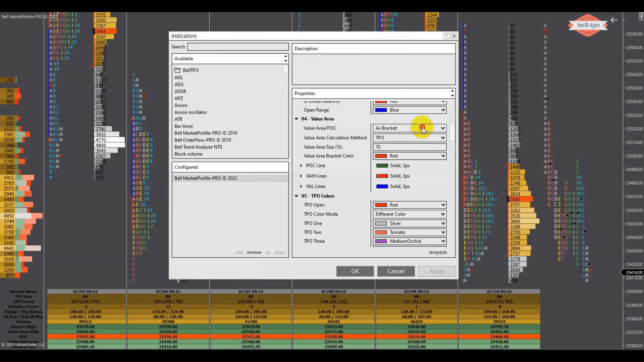Click the Value Area Bracket Color swatch
The width and height of the screenshot is (644, 362).
[x=381, y=156]
